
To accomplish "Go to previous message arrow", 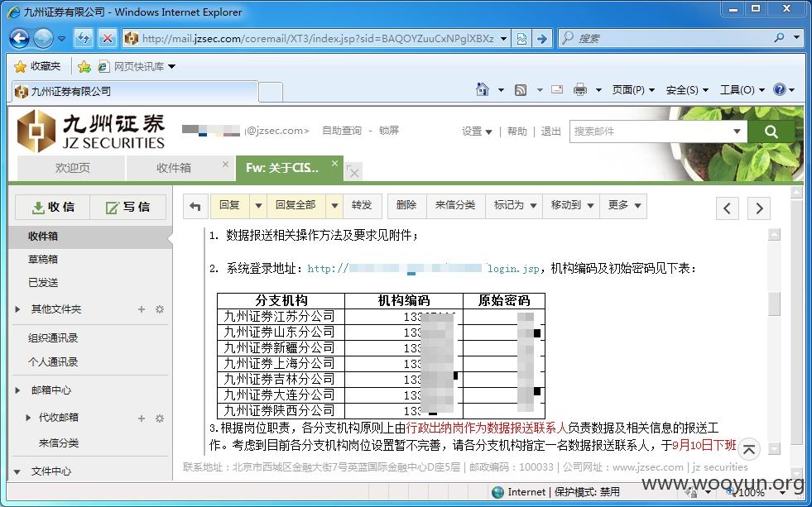I will point(727,208).
